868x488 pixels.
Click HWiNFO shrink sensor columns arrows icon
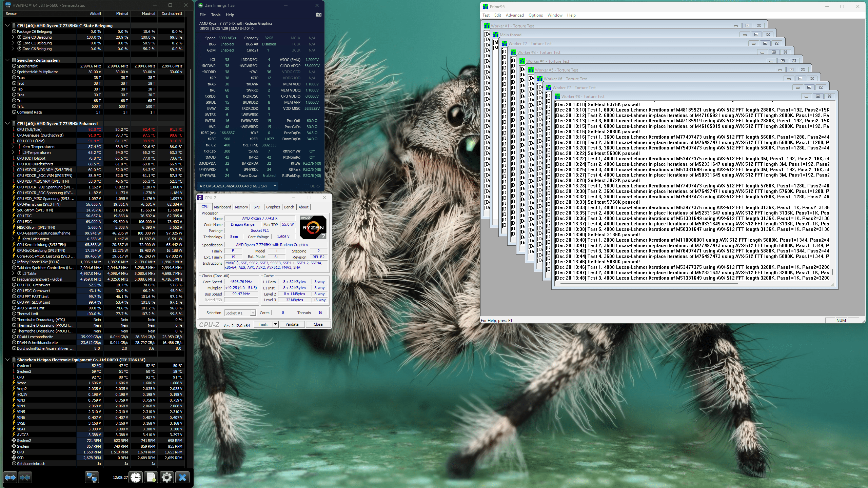click(25, 477)
